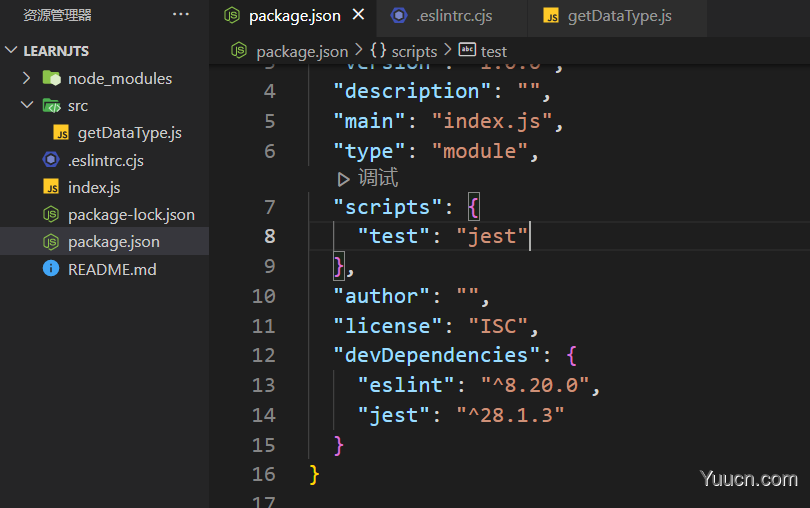Click "index.js" value on line 5
The height and width of the screenshot is (508, 810).
pos(492,121)
